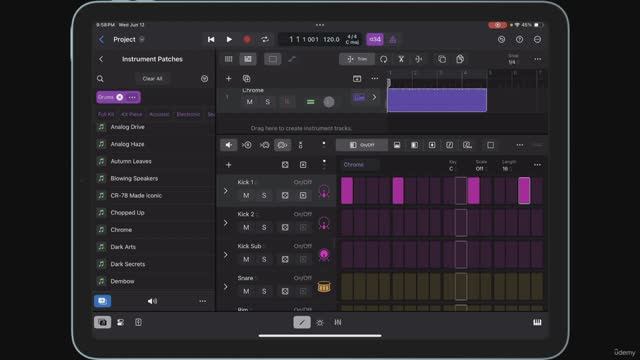Add a new track with the plus icon
The image size is (640, 360).
pos(229,78)
